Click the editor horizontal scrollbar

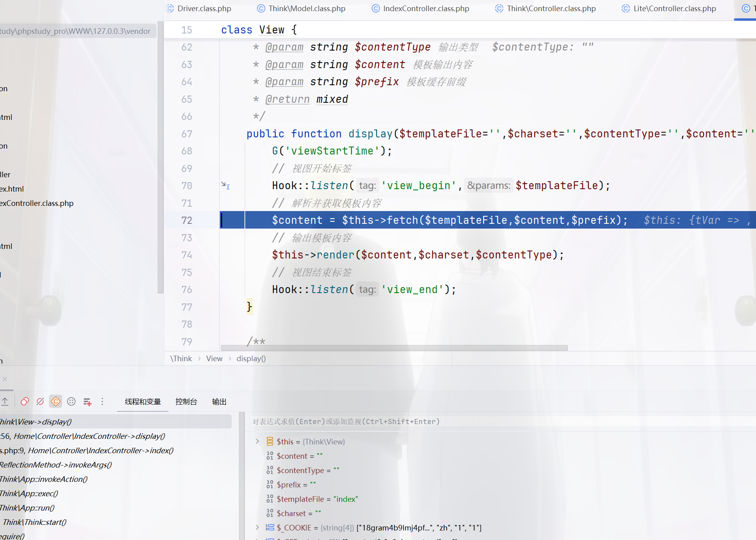click(394, 348)
